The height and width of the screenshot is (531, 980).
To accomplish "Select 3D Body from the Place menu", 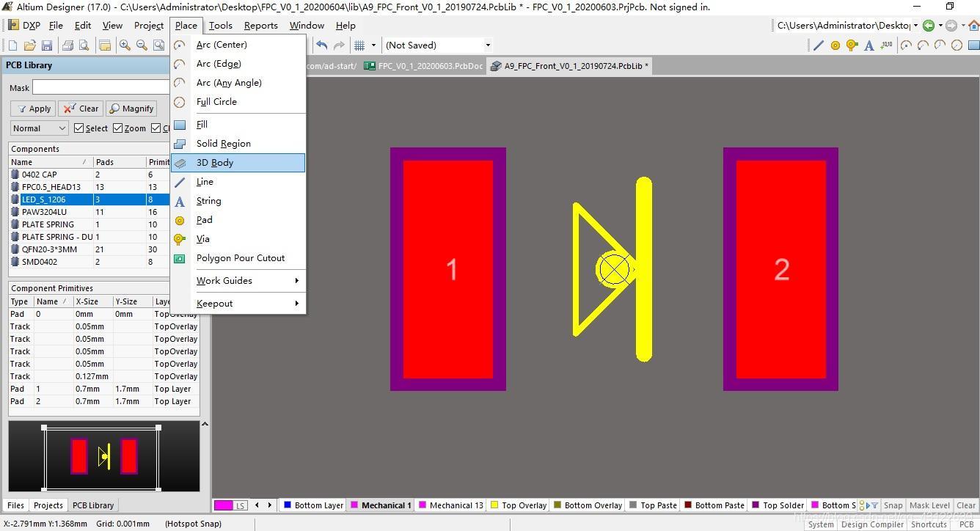I will click(x=238, y=163).
